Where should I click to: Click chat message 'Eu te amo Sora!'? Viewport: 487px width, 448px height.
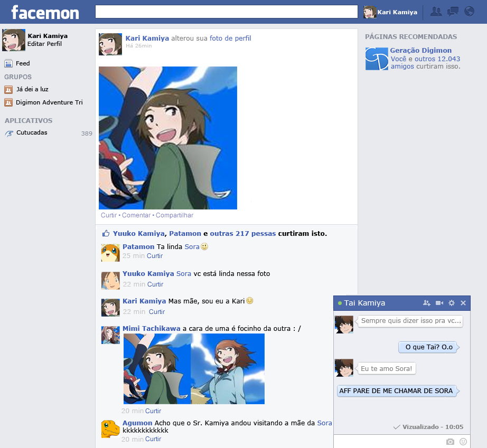[386, 368]
